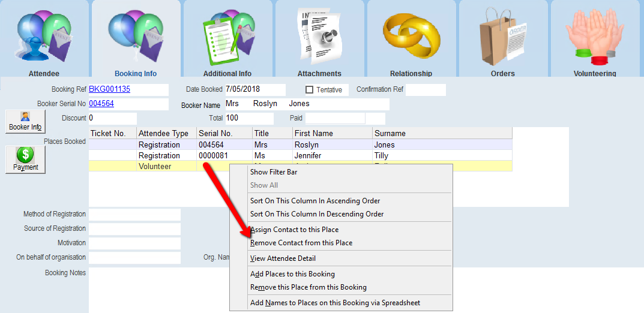Open the Attendee tab icon

[44, 37]
